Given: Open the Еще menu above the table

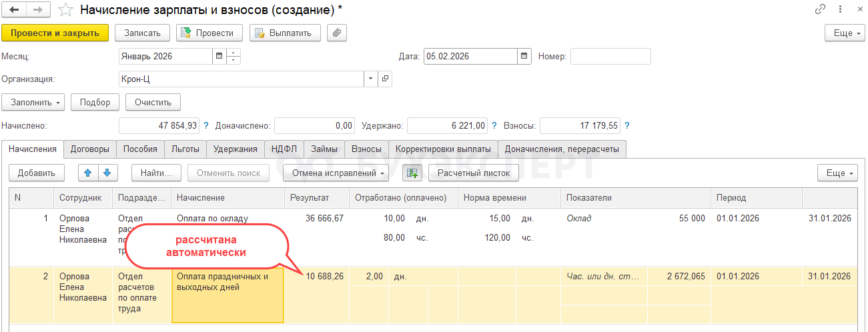Looking at the screenshot, I should click(x=837, y=173).
